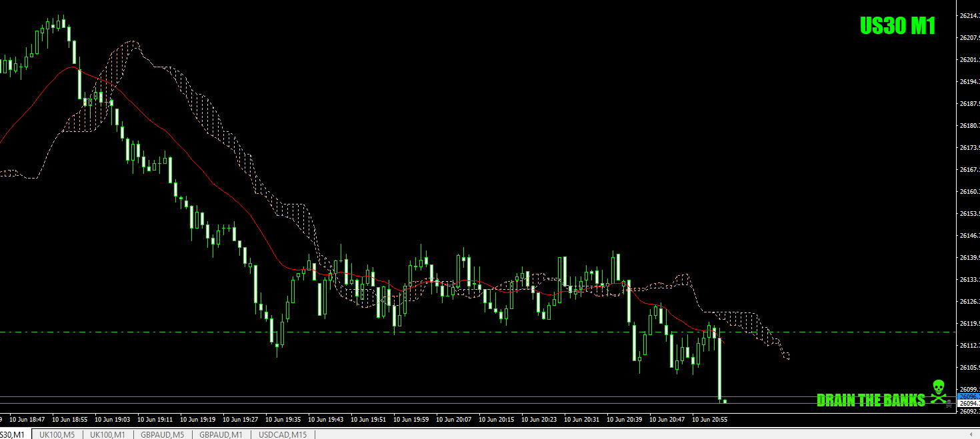980x439 pixels.
Task: Click the 26187 price scale label
Action: coord(969,103)
